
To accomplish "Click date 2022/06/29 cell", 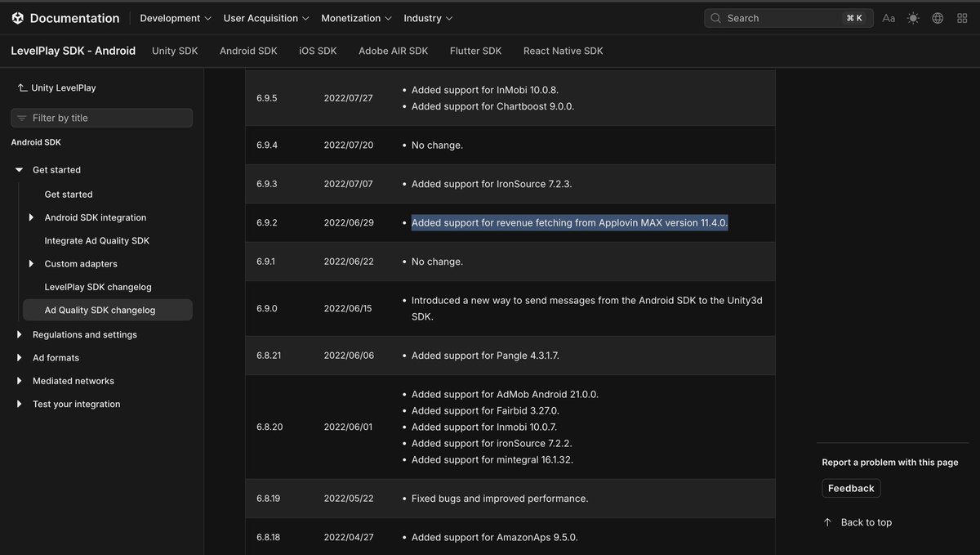I will 349,222.
